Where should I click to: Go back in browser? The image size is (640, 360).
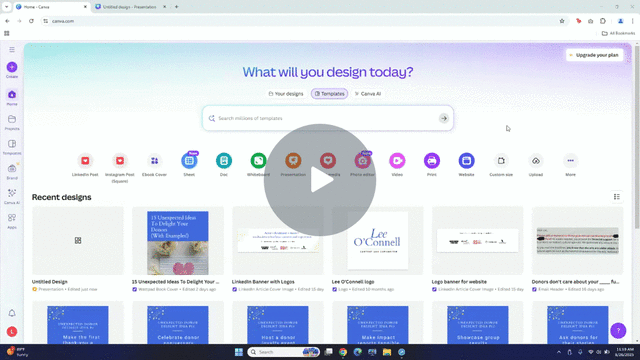(x=7, y=21)
